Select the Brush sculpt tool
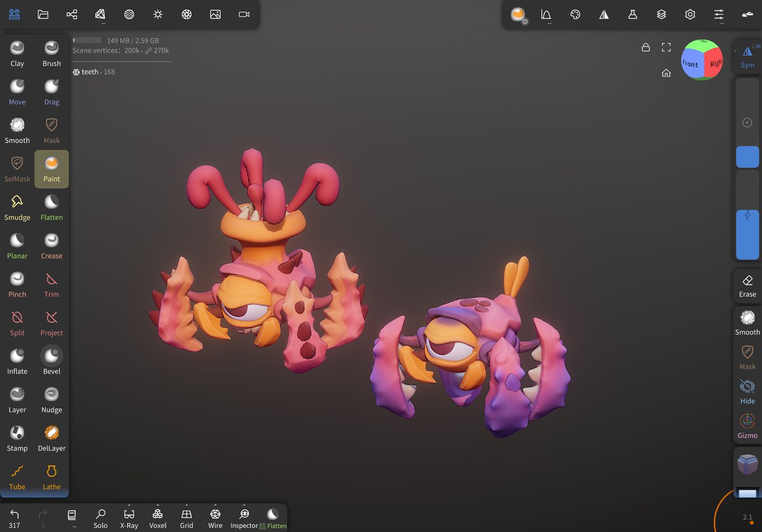Viewport: 762px width, 532px height. (51, 53)
